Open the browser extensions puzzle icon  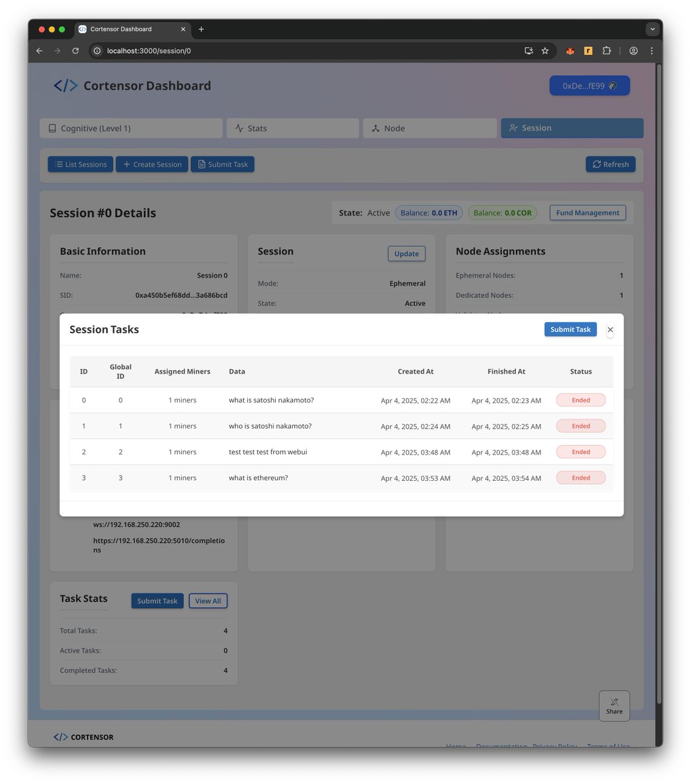(x=606, y=50)
